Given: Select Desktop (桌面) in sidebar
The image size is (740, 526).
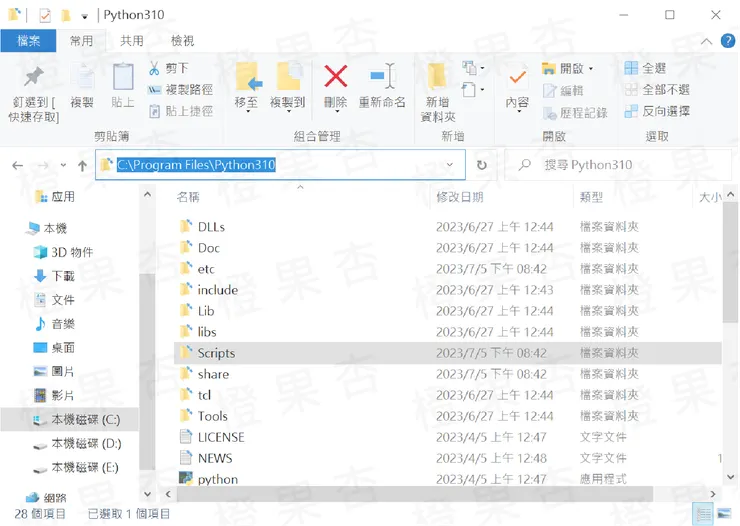Looking at the screenshot, I should (x=54, y=348).
